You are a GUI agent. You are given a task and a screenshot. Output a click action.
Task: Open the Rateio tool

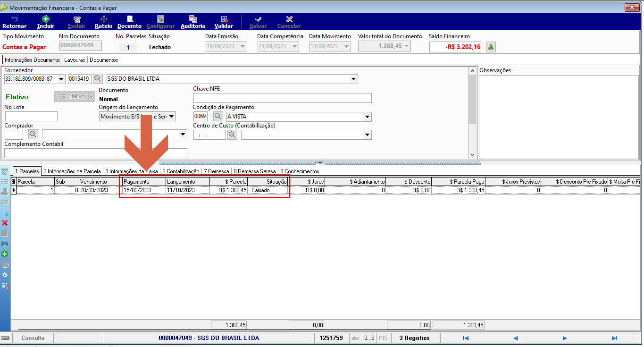point(103,22)
